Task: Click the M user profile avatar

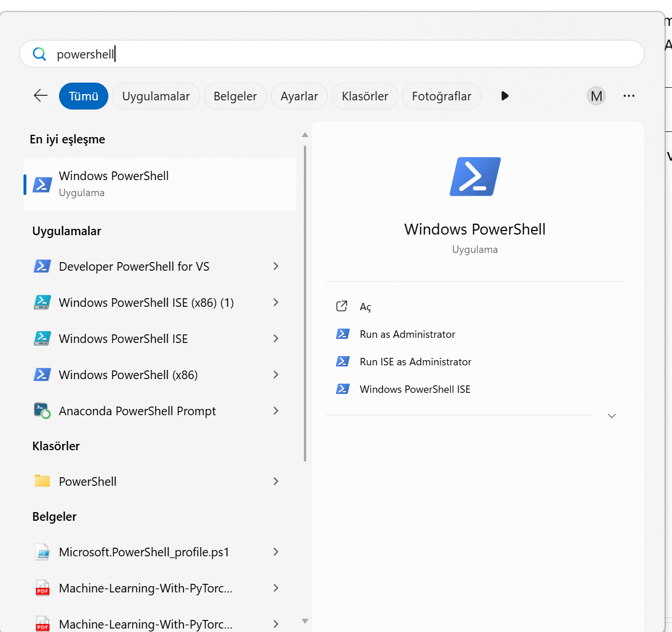Action: pos(596,96)
